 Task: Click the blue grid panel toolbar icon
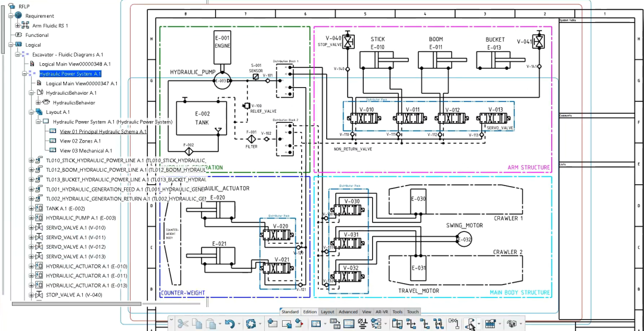(316, 324)
